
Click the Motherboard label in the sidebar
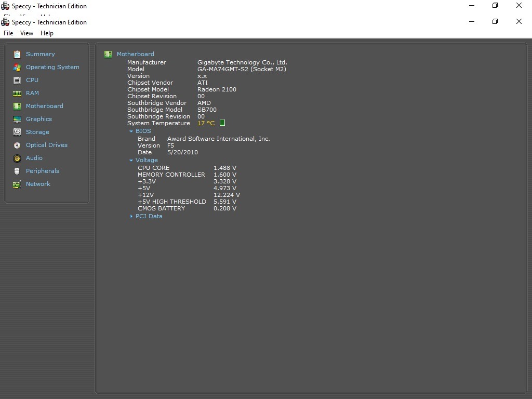pos(44,106)
